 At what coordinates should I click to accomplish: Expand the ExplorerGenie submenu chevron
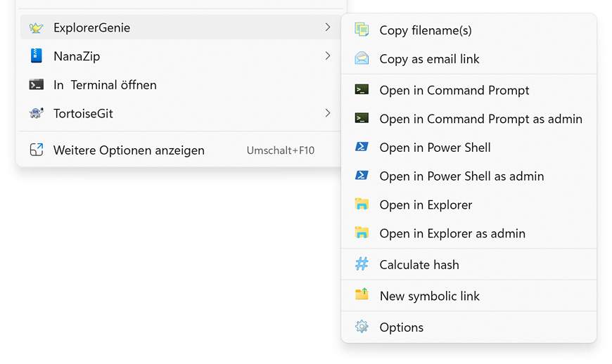(328, 27)
